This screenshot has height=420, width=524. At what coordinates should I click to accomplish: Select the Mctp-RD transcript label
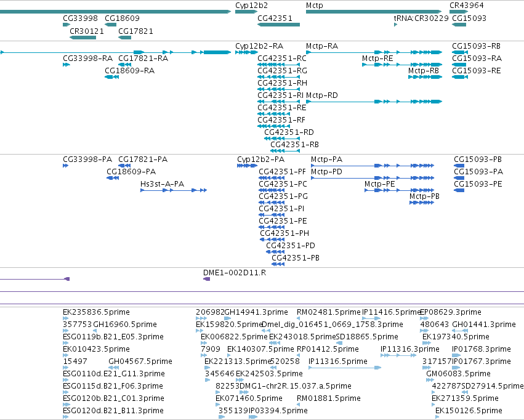[322, 95]
